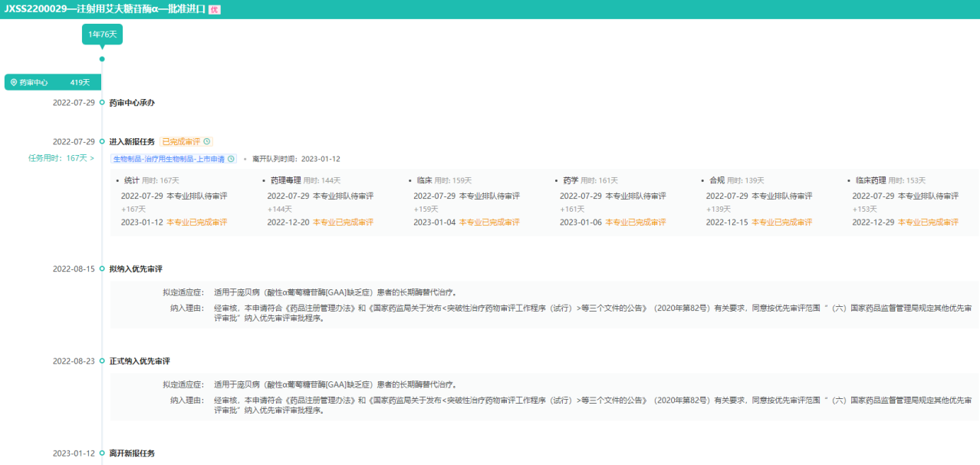Click the pink 优 priority badge
The width and height of the screenshot is (980, 465).
click(x=214, y=9)
